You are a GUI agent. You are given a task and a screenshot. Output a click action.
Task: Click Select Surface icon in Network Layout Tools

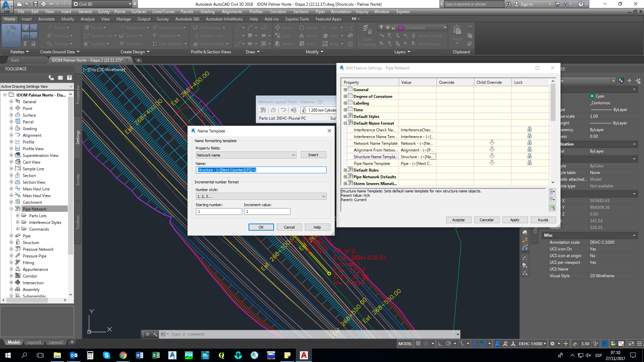[x=273, y=110]
